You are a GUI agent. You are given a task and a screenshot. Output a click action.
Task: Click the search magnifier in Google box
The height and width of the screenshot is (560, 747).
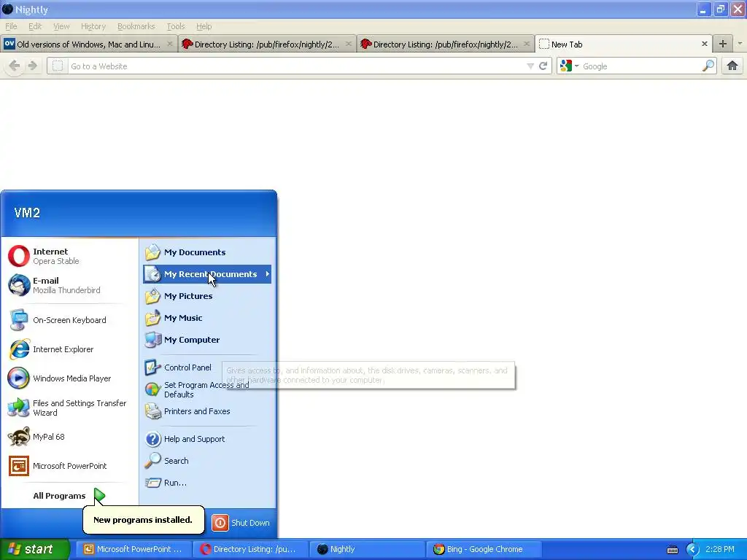pyautogui.click(x=708, y=66)
